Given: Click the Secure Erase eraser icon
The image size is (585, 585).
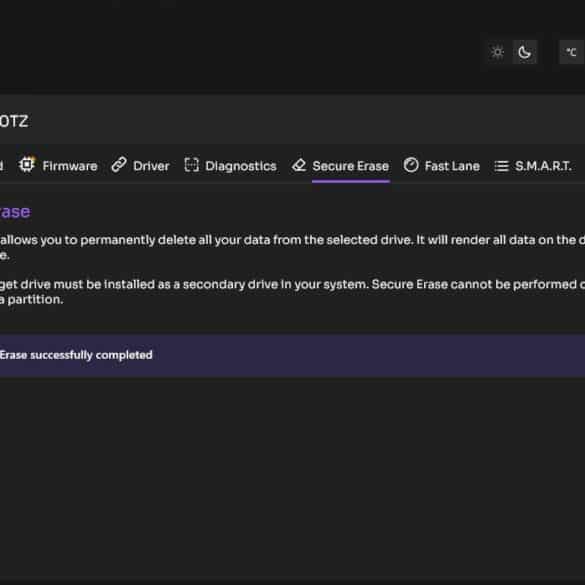Looking at the screenshot, I should (299, 165).
